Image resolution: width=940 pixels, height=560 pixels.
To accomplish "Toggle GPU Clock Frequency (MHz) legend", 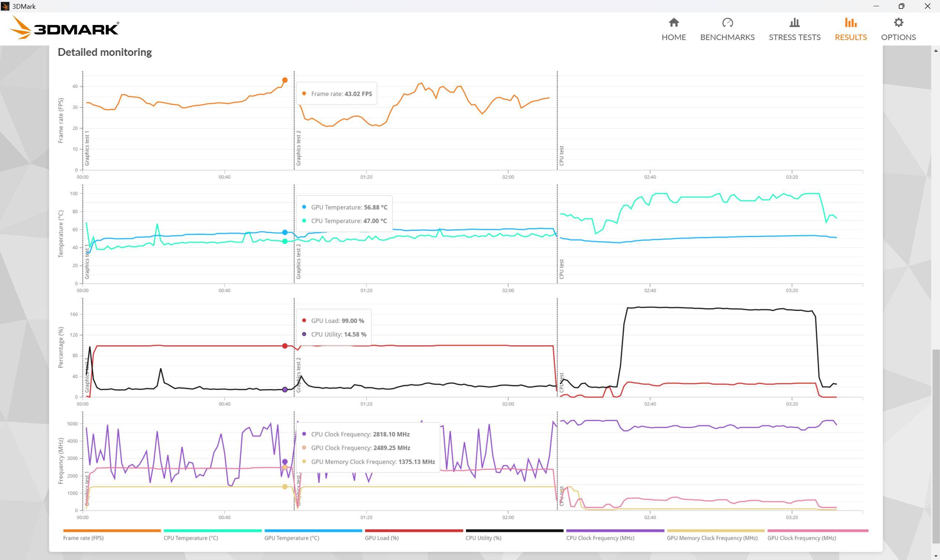I will (x=801, y=538).
